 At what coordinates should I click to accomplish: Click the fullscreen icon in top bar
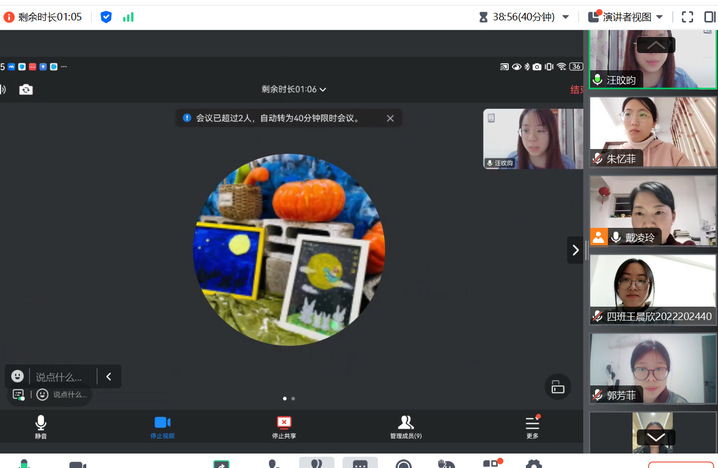tap(687, 17)
